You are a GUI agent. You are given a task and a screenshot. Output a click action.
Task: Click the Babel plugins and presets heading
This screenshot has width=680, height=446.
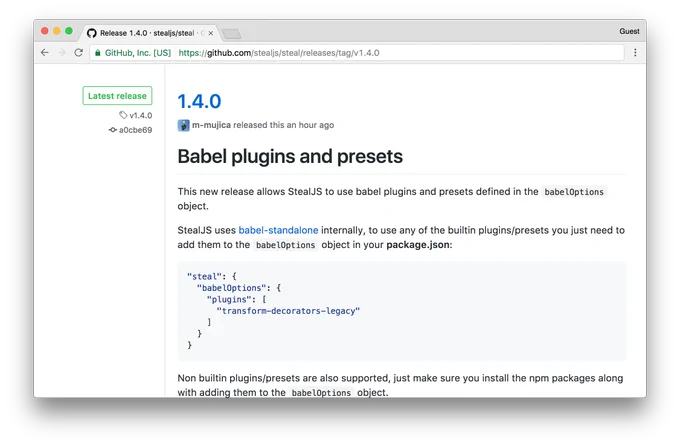point(290,156)
